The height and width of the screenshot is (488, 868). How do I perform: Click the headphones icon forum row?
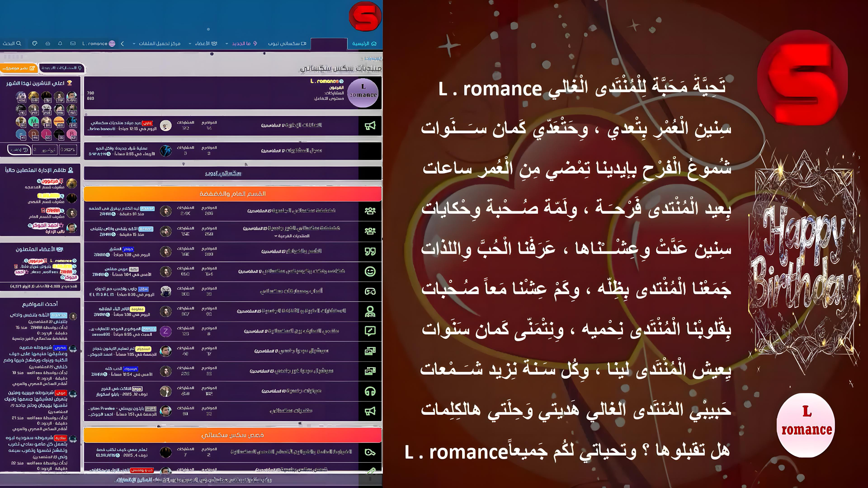pyautogui.click(x=370, y=391)
